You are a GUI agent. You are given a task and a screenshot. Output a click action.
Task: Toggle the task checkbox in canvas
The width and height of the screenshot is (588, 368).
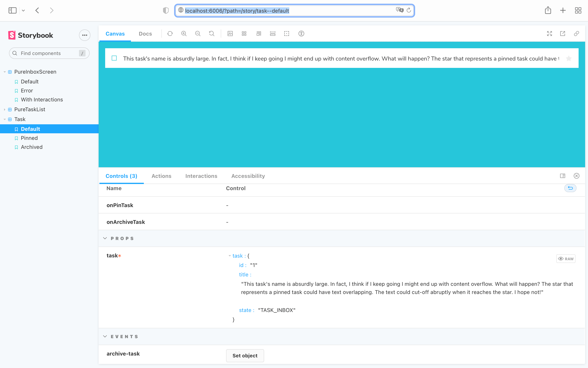click(x=114, y=58)
